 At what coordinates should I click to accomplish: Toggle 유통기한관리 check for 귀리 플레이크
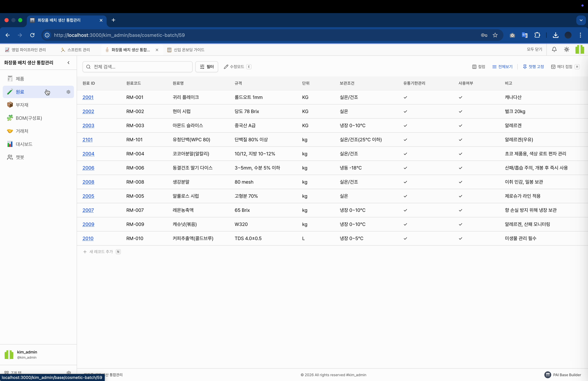pos(405,97)
